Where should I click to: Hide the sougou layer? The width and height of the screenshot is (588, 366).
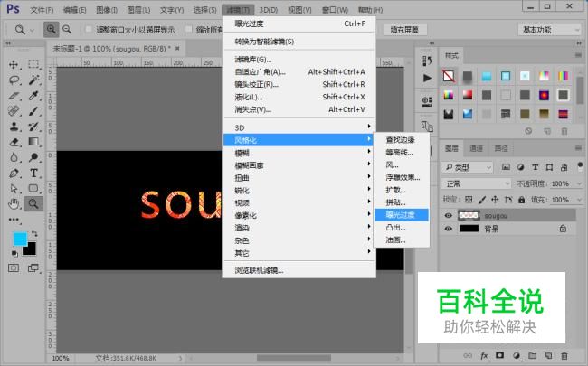(x=448, y=215)
